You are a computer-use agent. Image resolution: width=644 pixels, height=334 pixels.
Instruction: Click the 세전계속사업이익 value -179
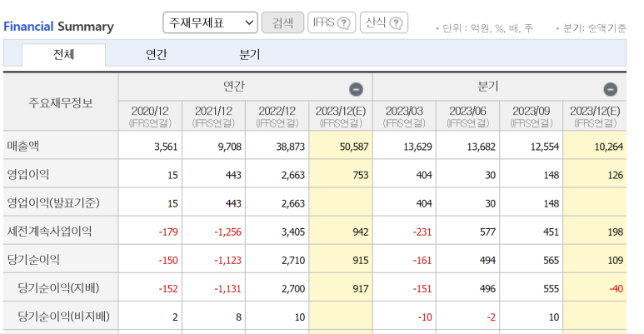click(x=168, y=232)
